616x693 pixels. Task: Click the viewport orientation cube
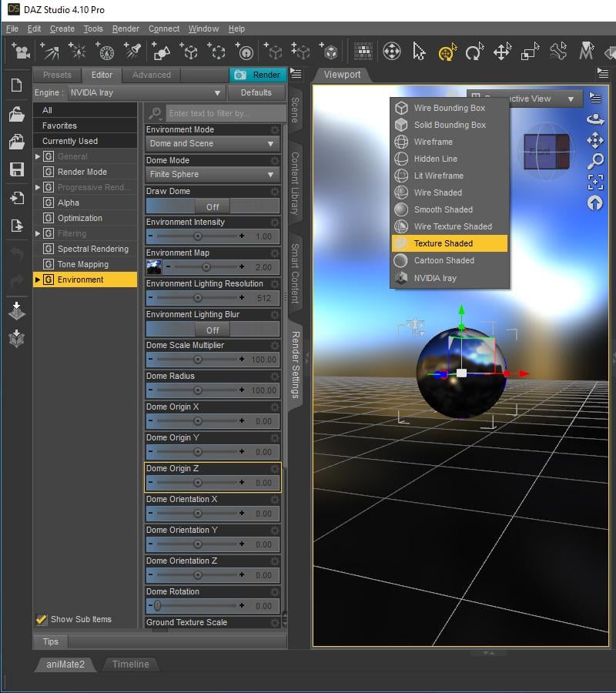[x=547, y=152]
